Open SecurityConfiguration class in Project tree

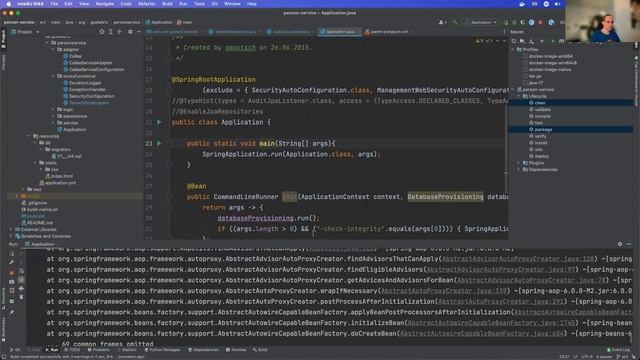coord(89,96)
